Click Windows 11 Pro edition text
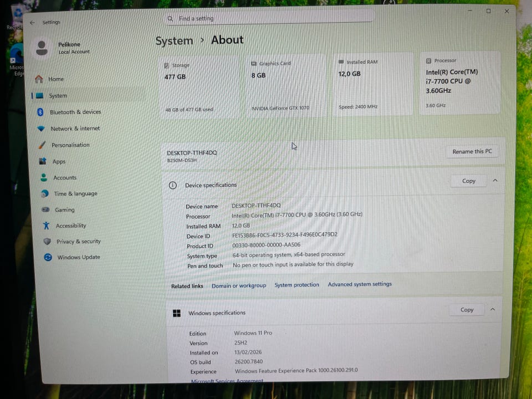 pos(253,333)
